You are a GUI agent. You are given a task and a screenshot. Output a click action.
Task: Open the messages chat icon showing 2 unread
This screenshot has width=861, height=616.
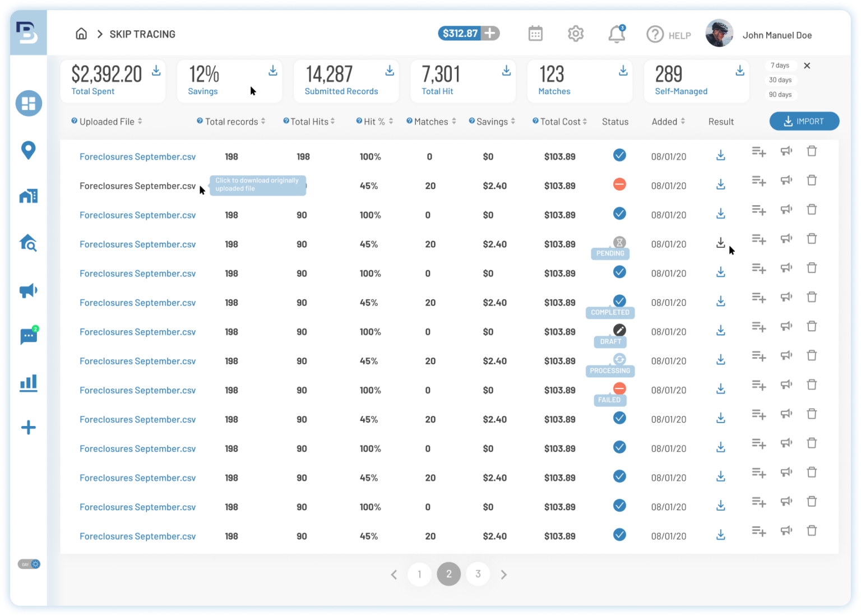click(x=28, y=336)
